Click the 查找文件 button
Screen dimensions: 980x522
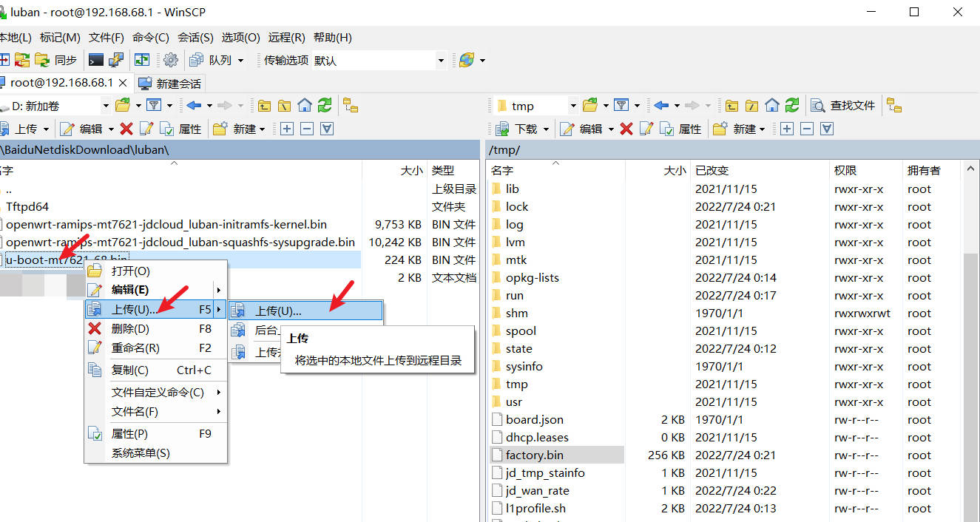tap(844, 106)
